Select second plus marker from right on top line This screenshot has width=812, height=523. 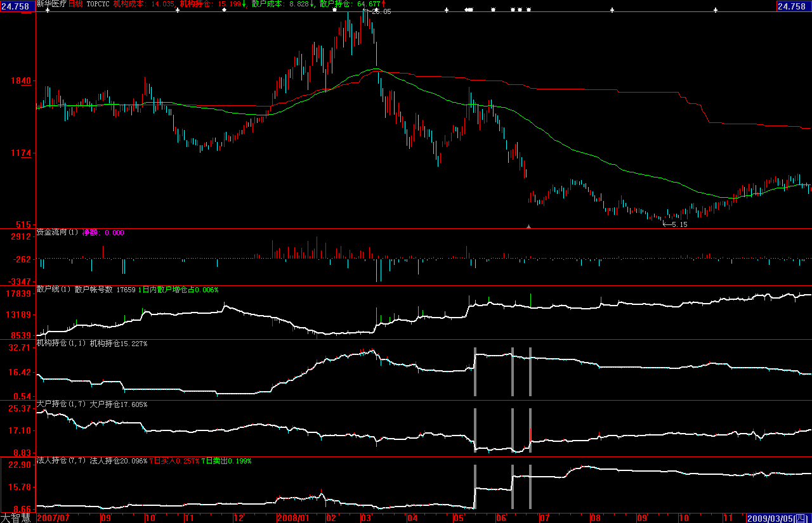612,10
